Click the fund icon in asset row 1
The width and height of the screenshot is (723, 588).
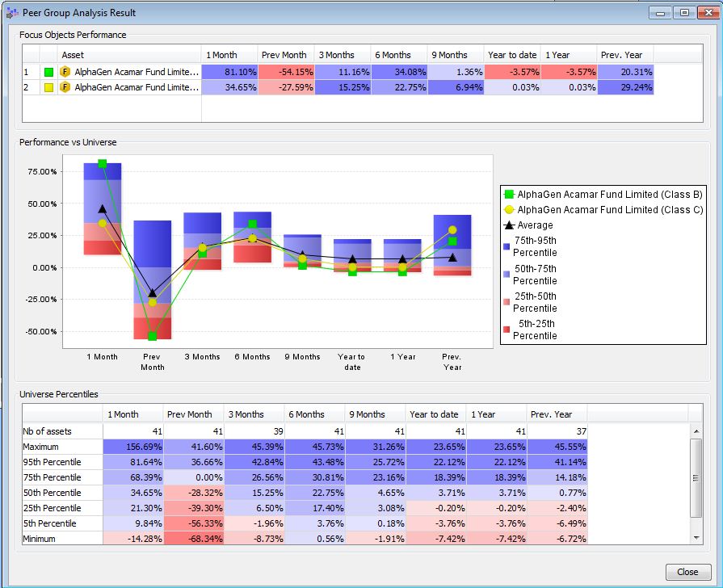coord(65,72)
